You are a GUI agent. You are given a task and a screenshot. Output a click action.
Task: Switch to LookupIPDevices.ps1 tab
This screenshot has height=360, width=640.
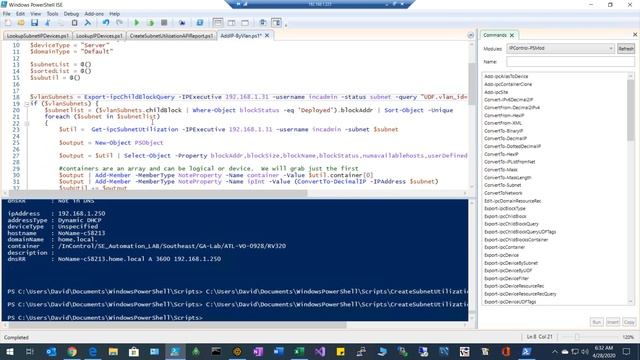[99, 36]
